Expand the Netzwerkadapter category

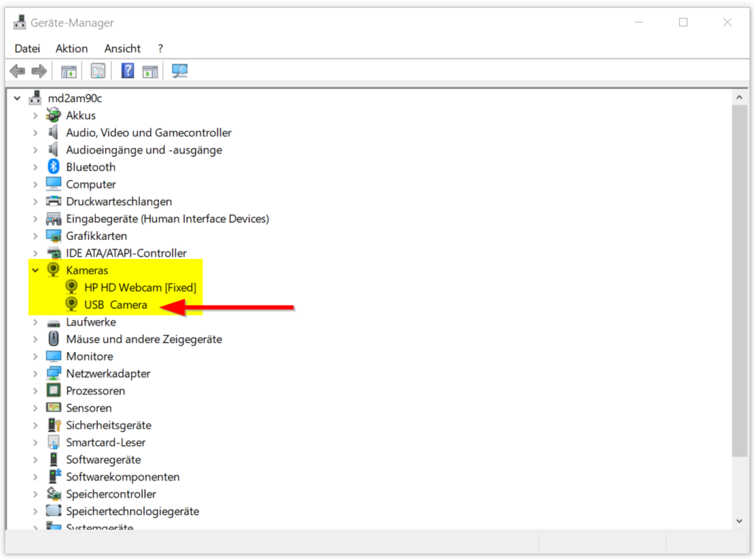(35, 374)
